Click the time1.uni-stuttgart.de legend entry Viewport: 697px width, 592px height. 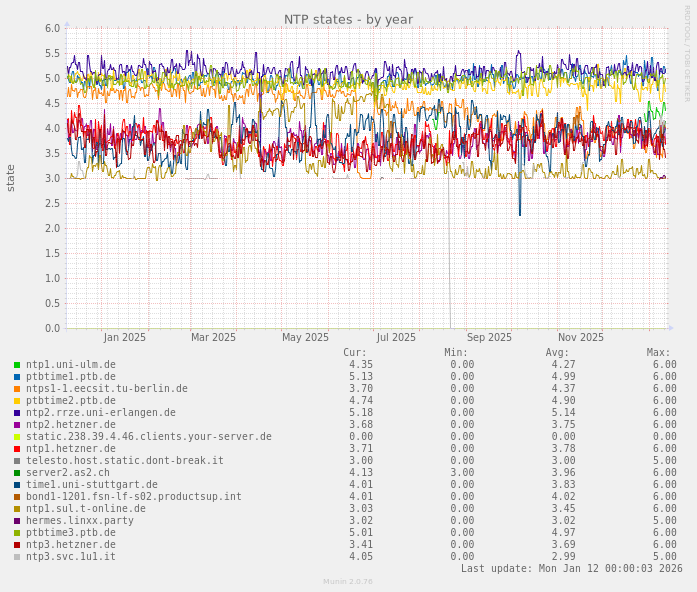[91, 485]
